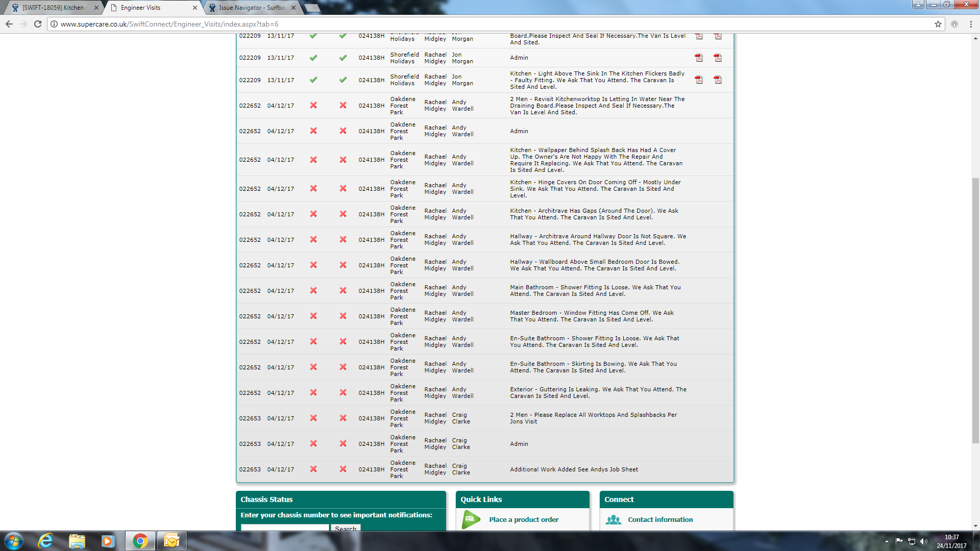Viewport: 980px width, 551px height.
Task: Open Windows Start menu
Action: point(14,541)
